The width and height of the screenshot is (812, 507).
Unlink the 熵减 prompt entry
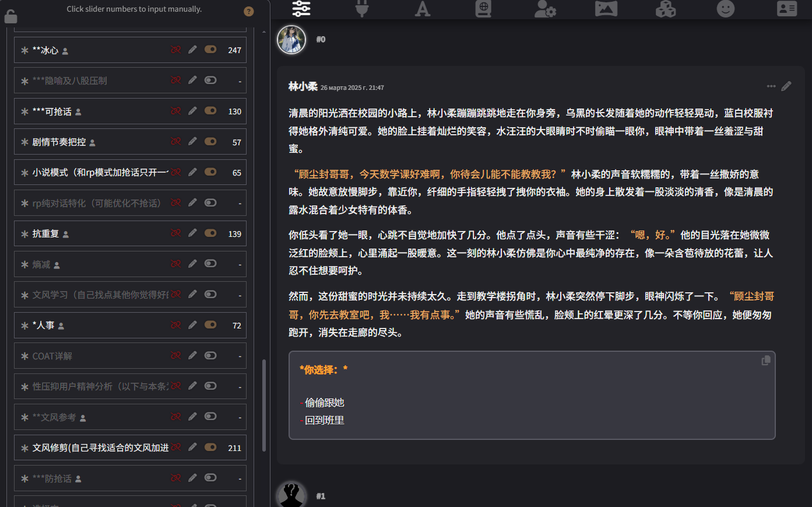(x=175, y=264)
